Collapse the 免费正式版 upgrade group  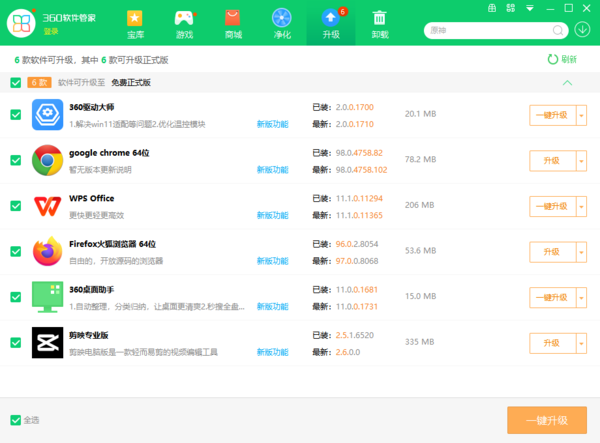pyautogui.click(x=568, y=82)
